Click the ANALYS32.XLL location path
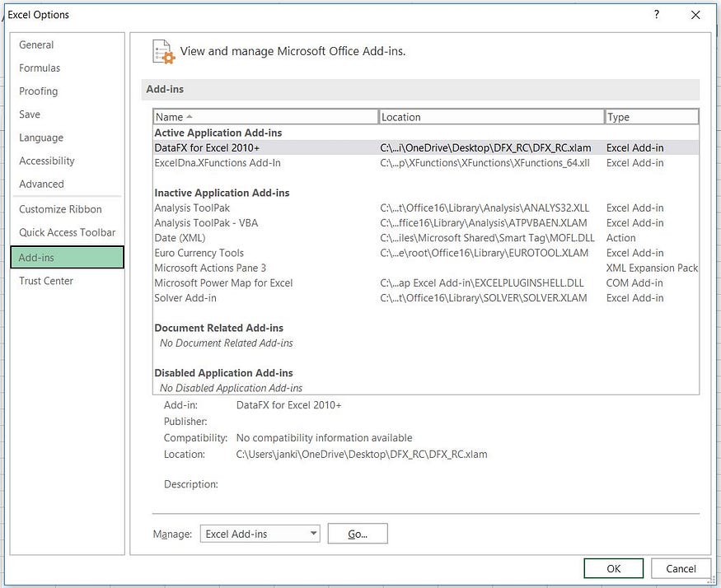Image resolution: width=721 pixels, height=588 pixels. click(485, 208)
